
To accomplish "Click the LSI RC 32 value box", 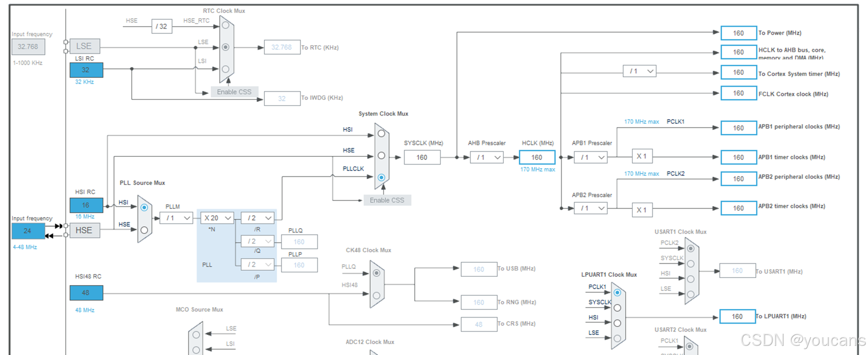I will [x=86, y=70].
